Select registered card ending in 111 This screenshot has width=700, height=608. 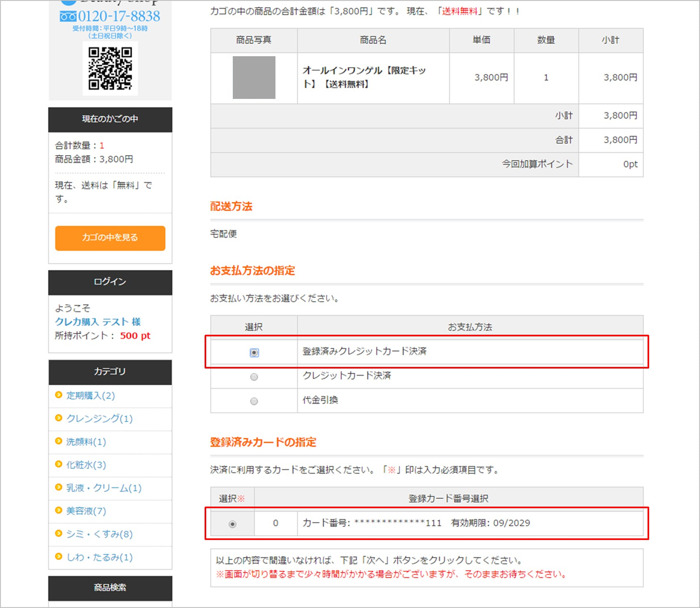point(232,524)
